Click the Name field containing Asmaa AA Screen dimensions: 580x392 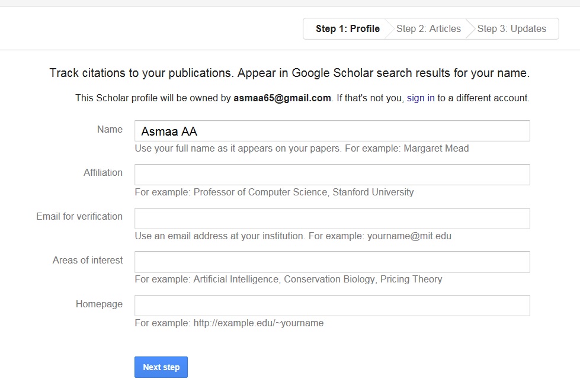point(332,131)
